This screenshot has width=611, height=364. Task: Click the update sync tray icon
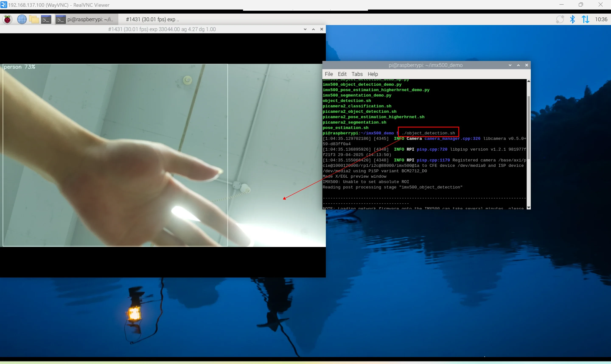coord(560,19)
